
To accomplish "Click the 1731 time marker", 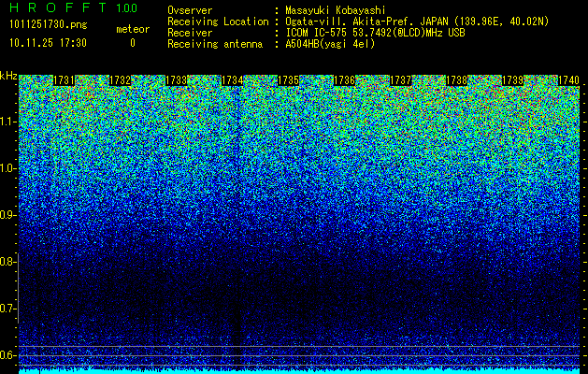I will (65, 80).
